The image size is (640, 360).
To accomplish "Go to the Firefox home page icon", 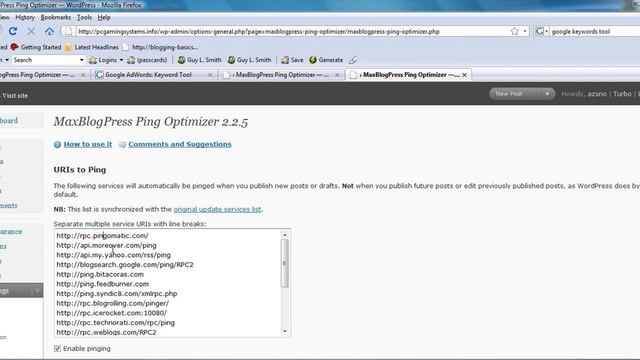I will (x=49, y=31).
